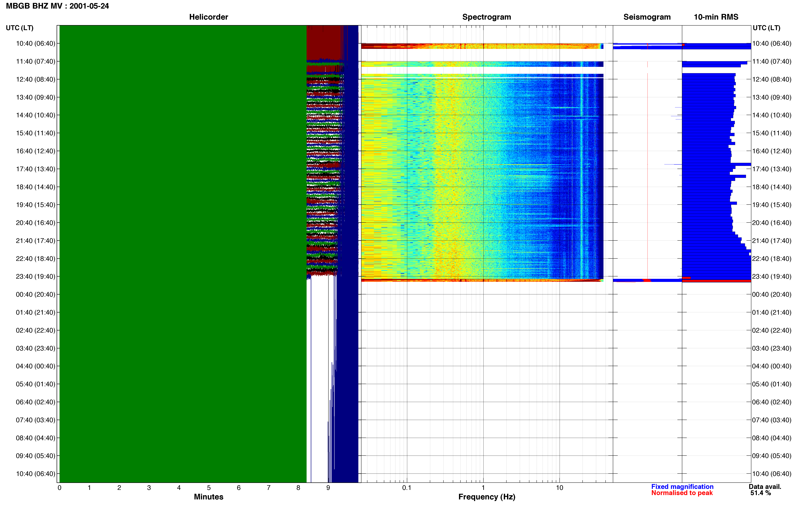Click the Seismogram panel heading
Image resolution: width=812 pixels, height=508 pixels.
[x=647, y=17]
